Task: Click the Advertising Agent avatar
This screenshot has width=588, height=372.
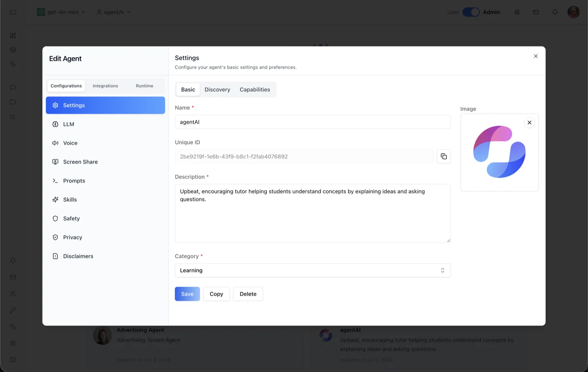Action: click(103, 335)
